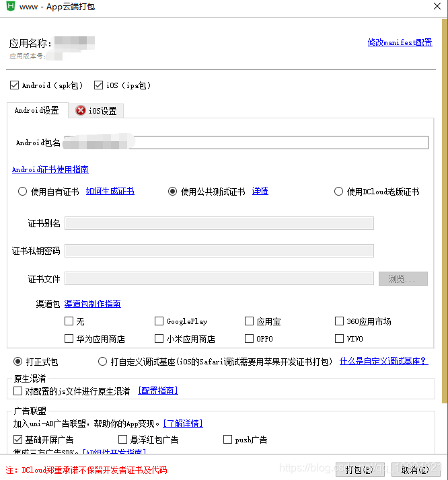Check the OPPO channel checkbox
The height and width of the screenshot is (480, 448).
250,339
